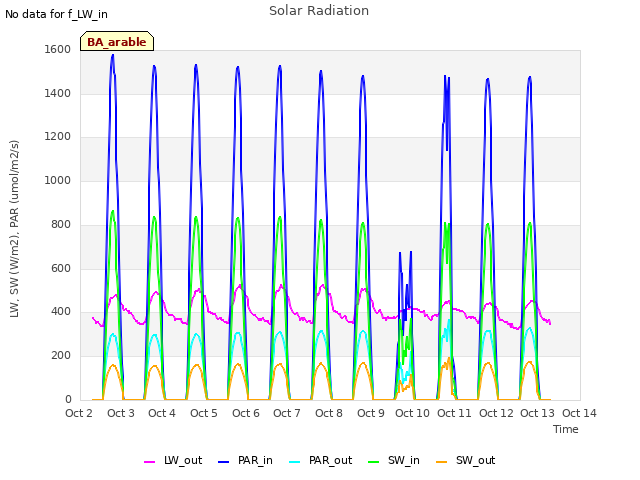Click the PAR_out legend label
The height and width of the screenshot is (480, 640).
coord(330,460)
